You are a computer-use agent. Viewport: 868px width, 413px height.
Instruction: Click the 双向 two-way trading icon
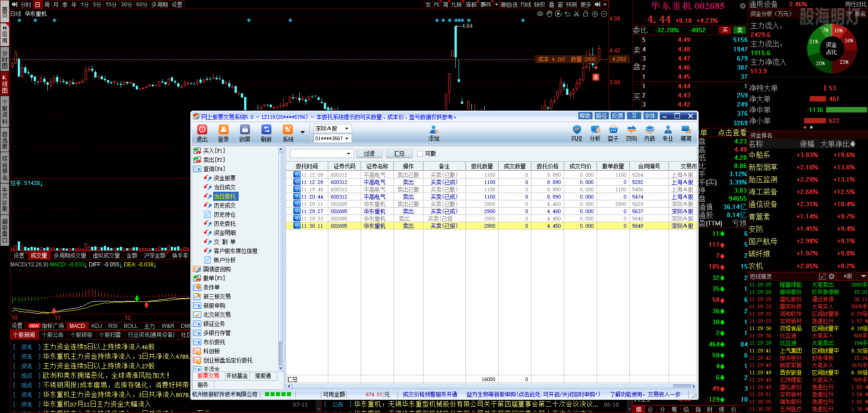631,133
